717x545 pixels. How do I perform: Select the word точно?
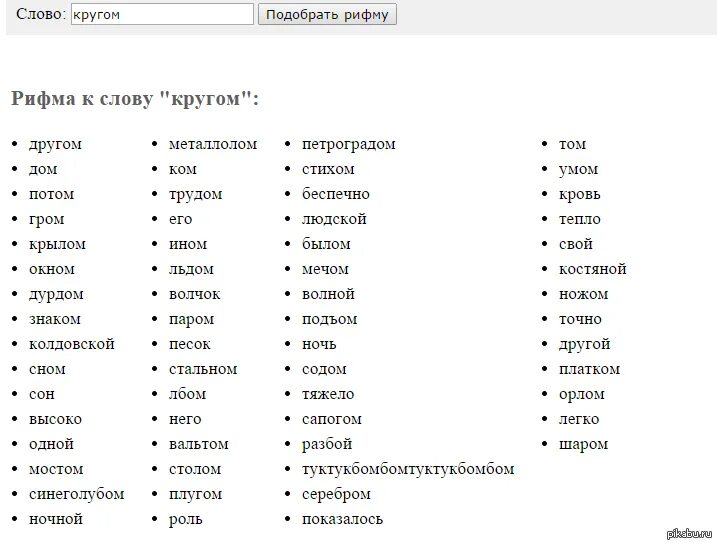pos(580,319)
